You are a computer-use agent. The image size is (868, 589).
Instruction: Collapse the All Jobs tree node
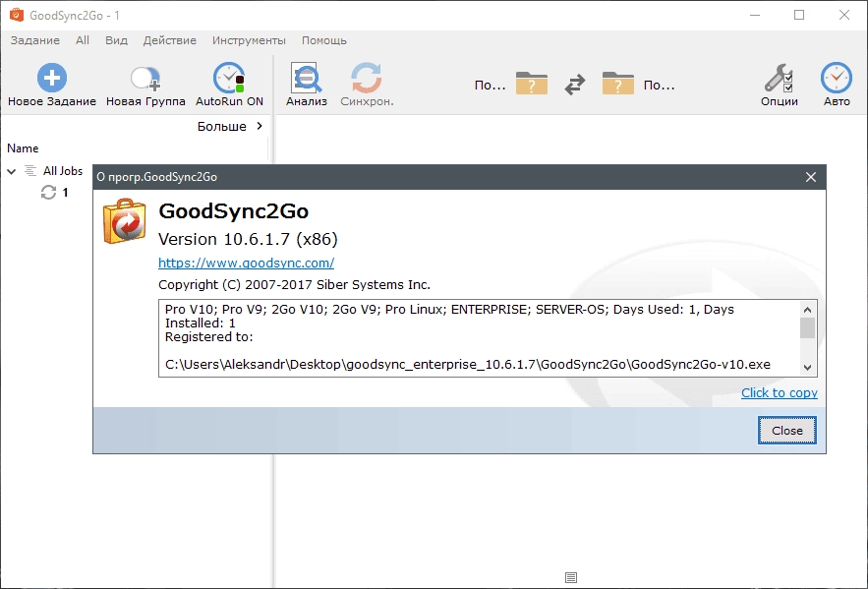[x=11, y=171]
